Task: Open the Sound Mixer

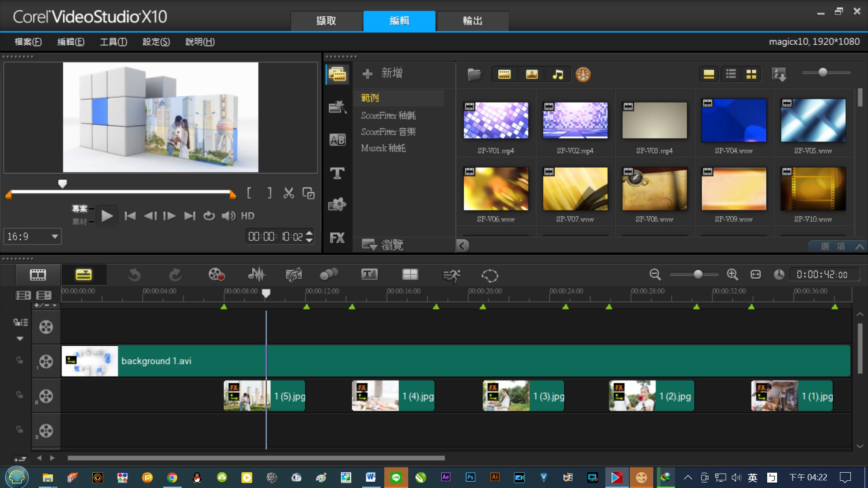Action: coord(256,275)
